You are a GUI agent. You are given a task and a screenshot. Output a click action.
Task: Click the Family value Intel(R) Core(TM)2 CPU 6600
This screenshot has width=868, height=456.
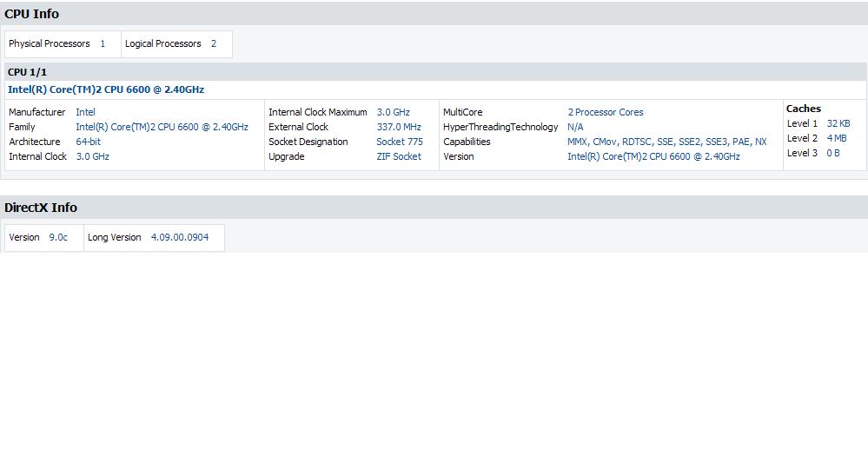click(162, 128)
